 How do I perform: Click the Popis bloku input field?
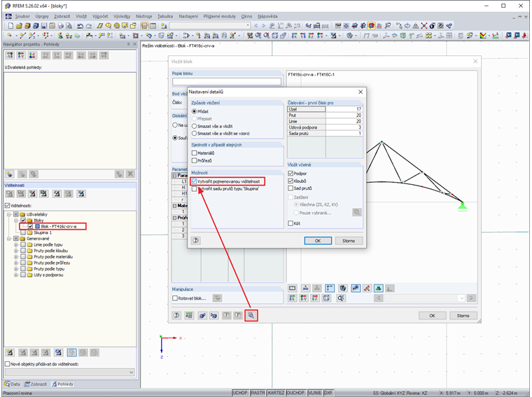(227, 81)
